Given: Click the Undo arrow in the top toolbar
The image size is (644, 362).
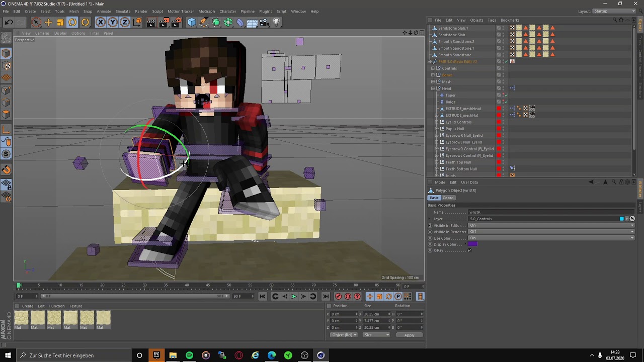Looking at the screenshot, I should click(9, 22).
